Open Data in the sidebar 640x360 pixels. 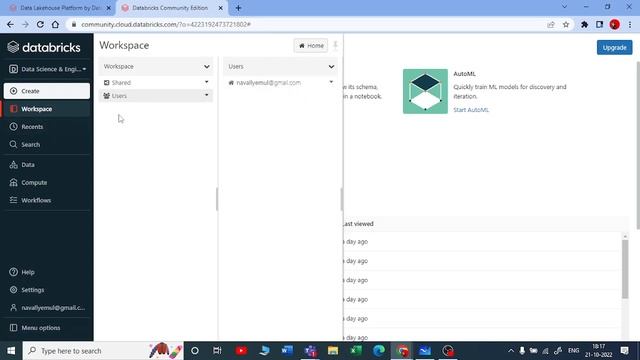(47, 165)
